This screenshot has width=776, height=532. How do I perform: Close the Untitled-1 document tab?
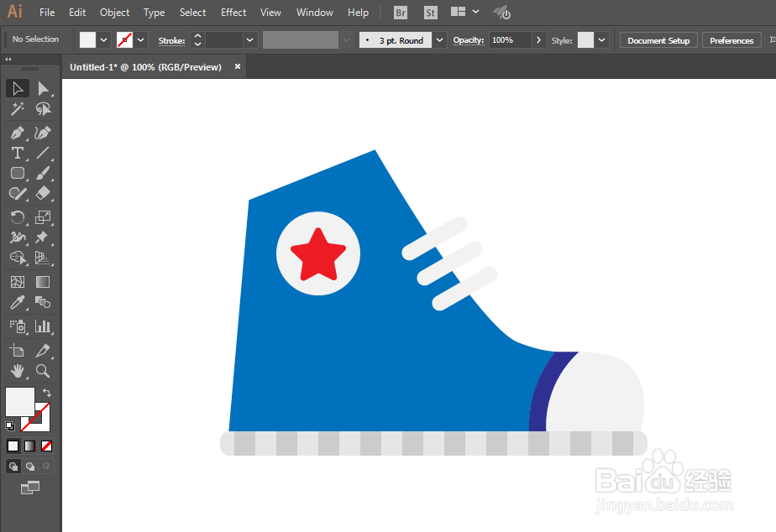[238, 66]
